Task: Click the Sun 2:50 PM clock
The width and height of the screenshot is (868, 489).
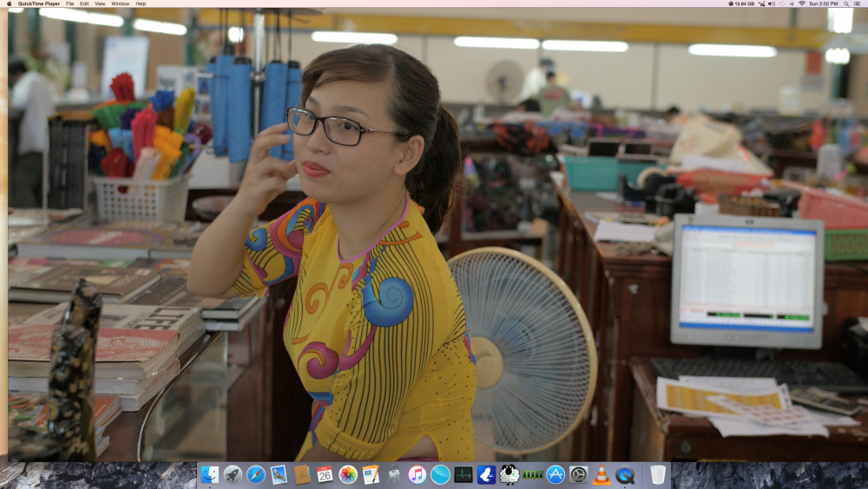Action: [x=823, y=3]
